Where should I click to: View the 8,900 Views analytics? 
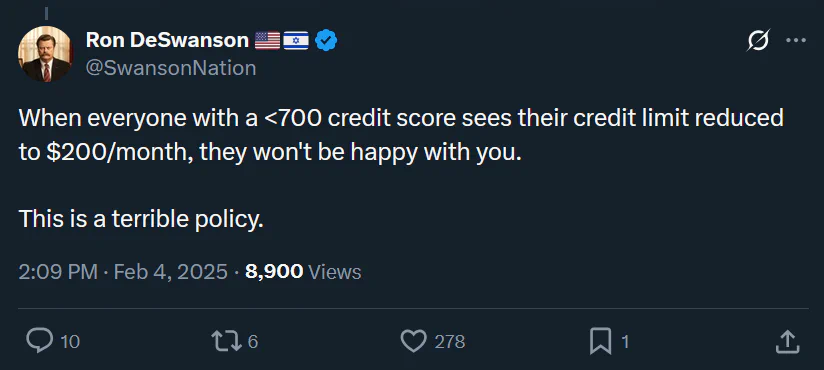pos(303,272)
